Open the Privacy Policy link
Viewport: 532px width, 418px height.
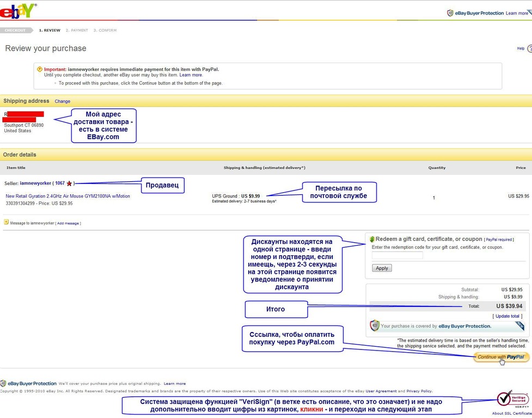click(419, 391)
